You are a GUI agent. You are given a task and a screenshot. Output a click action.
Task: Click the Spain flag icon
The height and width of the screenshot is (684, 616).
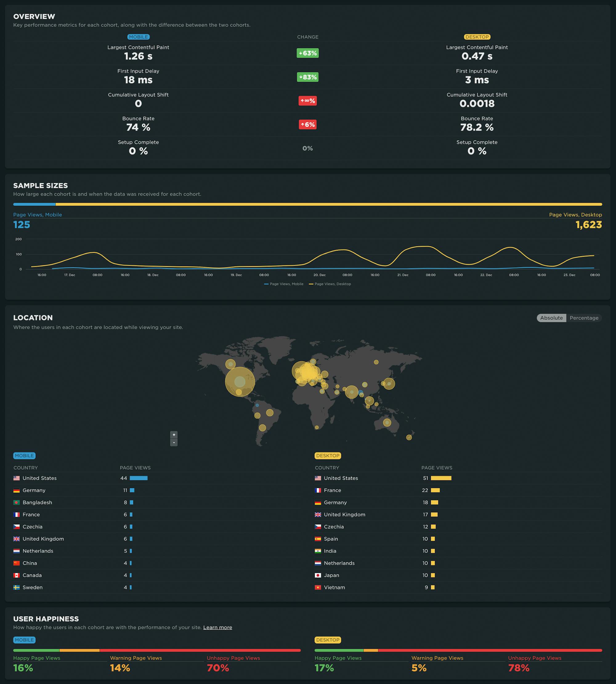pos(318,539)
